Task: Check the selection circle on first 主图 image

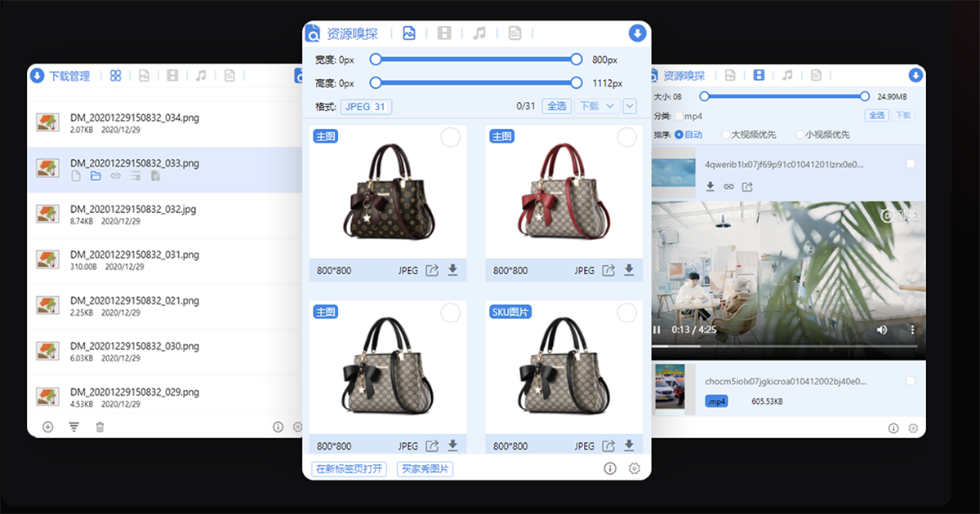Action: tap(450, 137)
